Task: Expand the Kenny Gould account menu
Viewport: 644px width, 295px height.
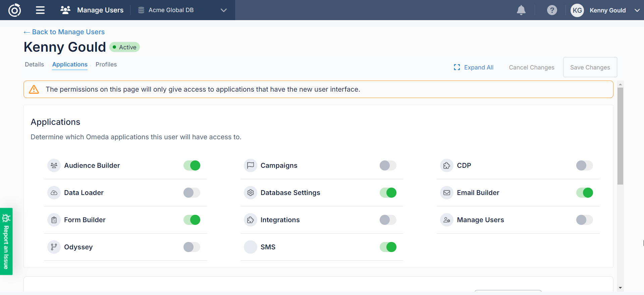Action: pos(637,10)
